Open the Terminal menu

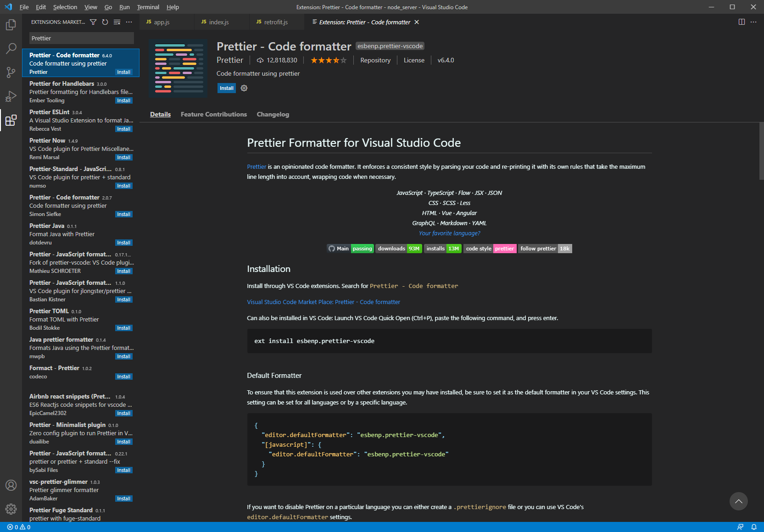pyautogui.click(x=148, y=7)
